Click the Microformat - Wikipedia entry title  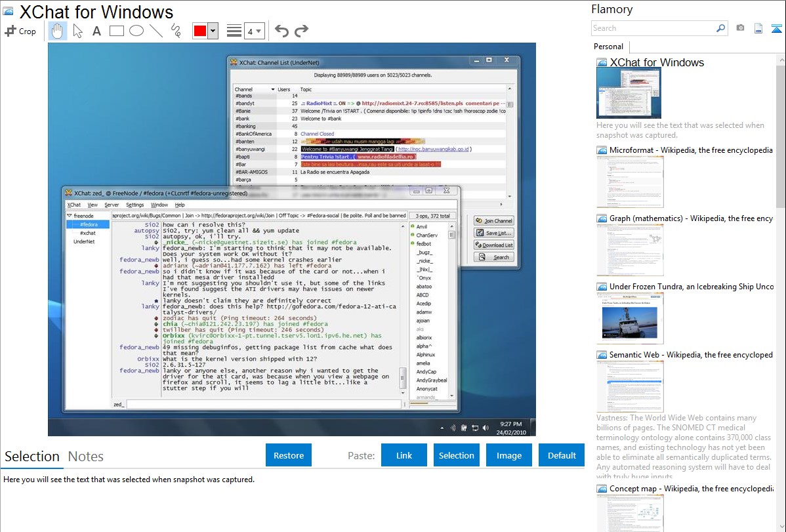[x=691, y=150]
